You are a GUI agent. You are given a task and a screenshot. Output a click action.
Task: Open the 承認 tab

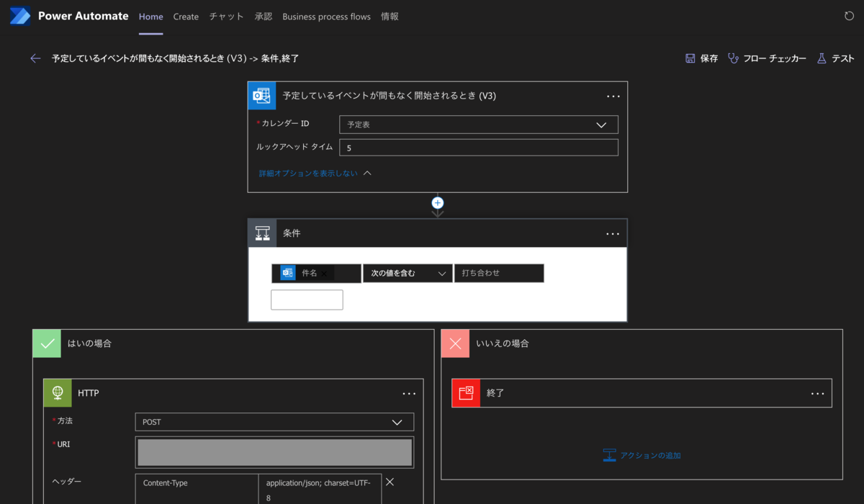coord(264,17)
